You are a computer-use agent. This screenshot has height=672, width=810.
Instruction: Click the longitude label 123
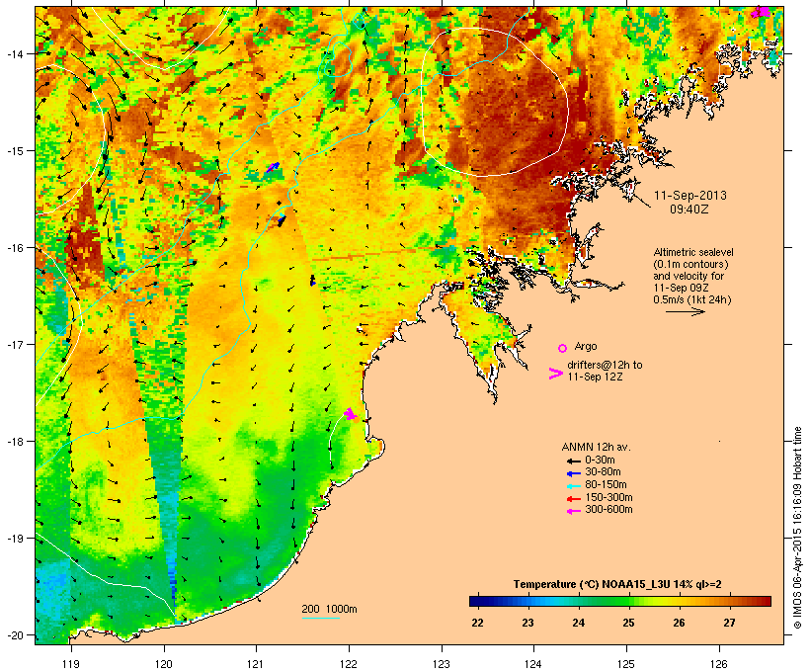pos(442,664)
